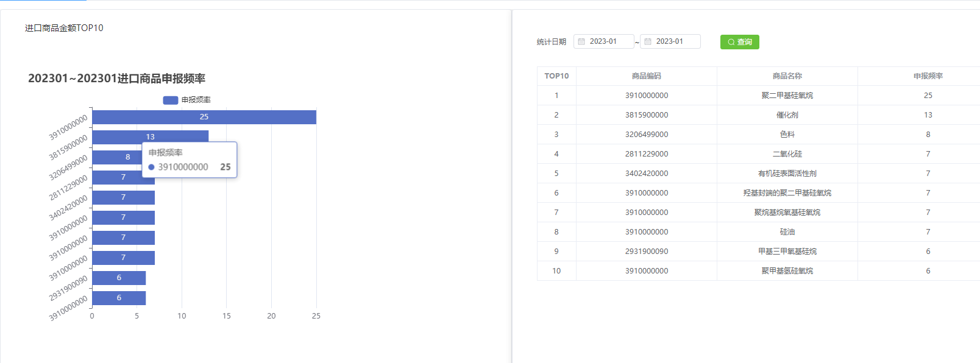This screenshot has width=980, height=363.
Task: Select the table cell 色料
Action: [787, 135]
